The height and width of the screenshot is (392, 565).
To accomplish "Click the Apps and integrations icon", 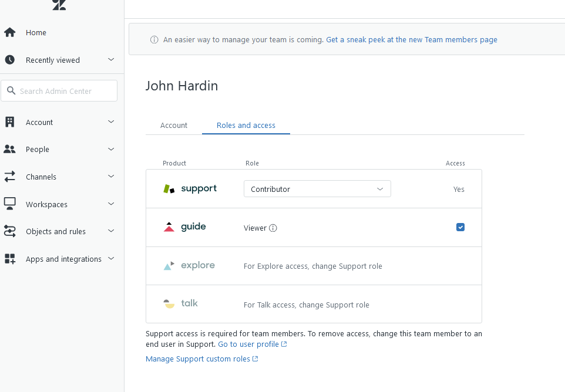I will (10, 259).
